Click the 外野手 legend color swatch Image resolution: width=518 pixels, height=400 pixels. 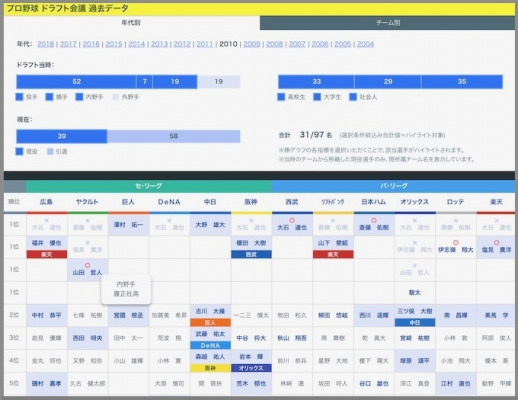(116, 97)
